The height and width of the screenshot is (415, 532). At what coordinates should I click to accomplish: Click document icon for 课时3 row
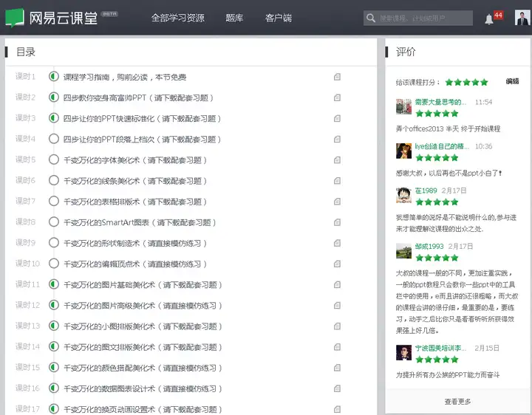337,118
